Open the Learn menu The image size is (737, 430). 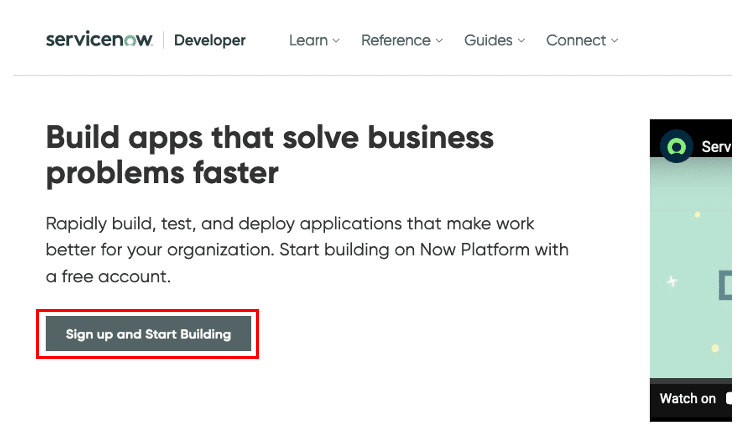pyautogui.click(x=314, y=40)
